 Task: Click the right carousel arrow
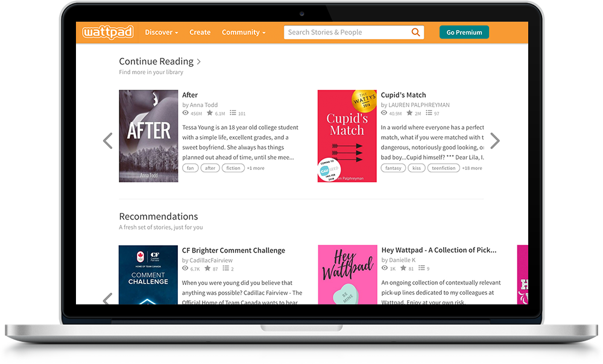tap(494, 140)
